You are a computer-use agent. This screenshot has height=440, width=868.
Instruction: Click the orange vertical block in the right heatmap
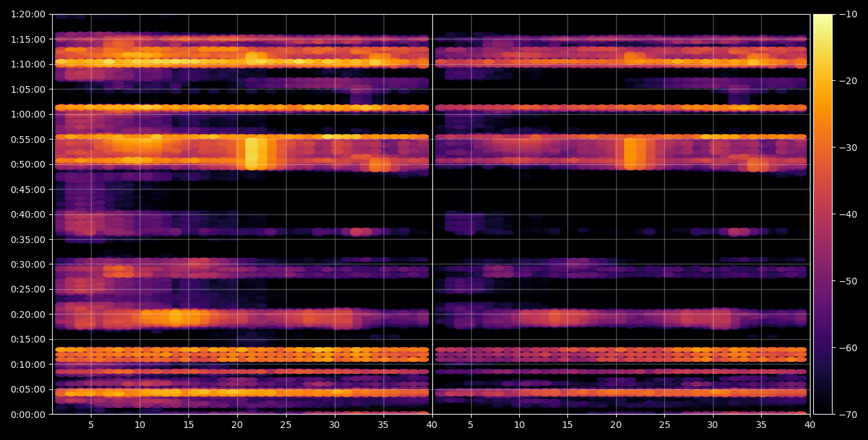[x=631, y=154]
